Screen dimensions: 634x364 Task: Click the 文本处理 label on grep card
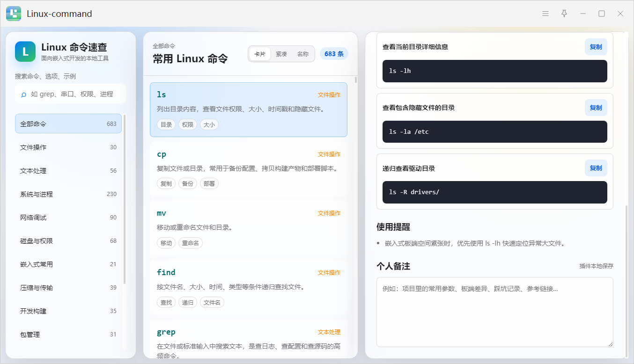[329, 332]
